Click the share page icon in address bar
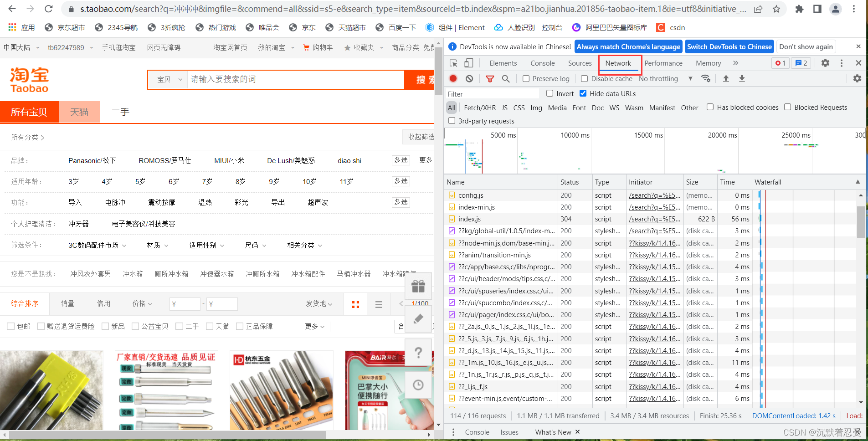This screenshot has height=441, width=868. click(758, 9)
